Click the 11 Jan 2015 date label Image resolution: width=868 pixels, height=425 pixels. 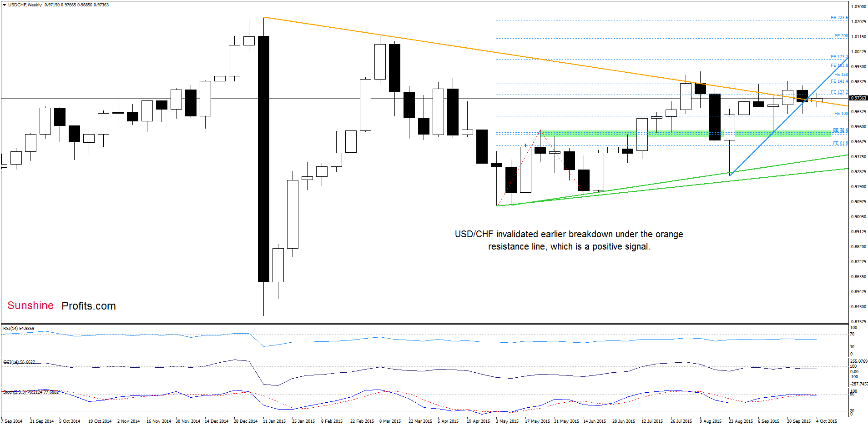274,421
